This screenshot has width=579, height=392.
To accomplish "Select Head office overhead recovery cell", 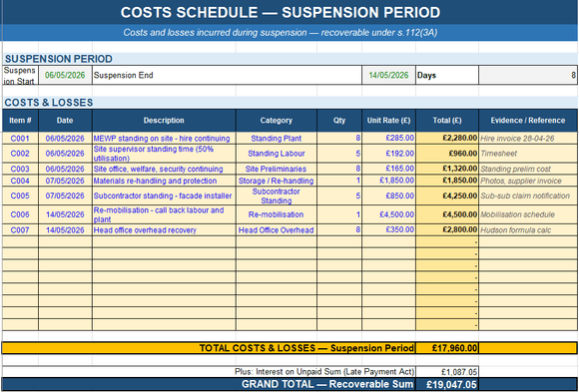I will [x=164, y=230].
